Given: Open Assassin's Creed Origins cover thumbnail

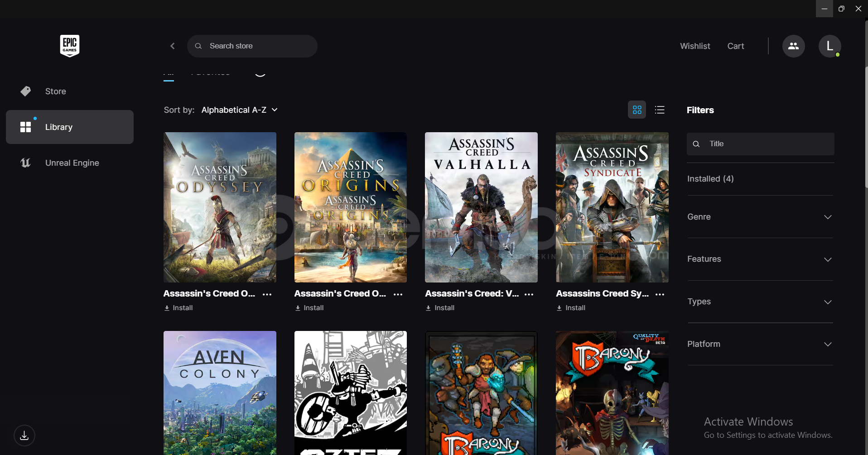Looking at the screenshot, I should tap(351, 207).
